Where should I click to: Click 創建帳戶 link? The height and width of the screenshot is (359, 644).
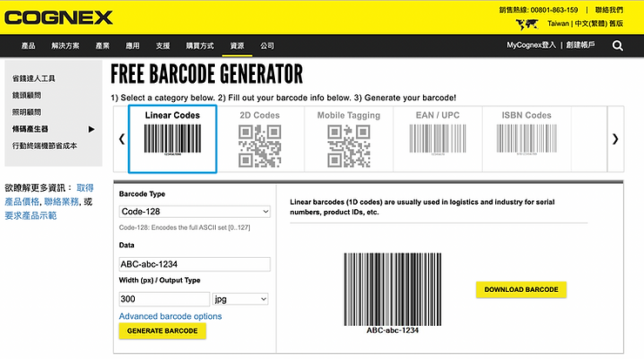coord(580,44)
